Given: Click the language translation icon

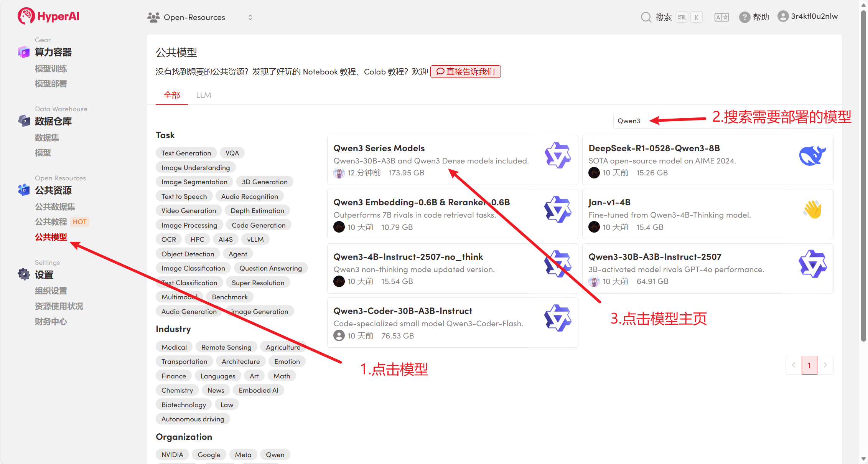Looking at the screenshot, I should pyautogui.click(x=721, y=17).
